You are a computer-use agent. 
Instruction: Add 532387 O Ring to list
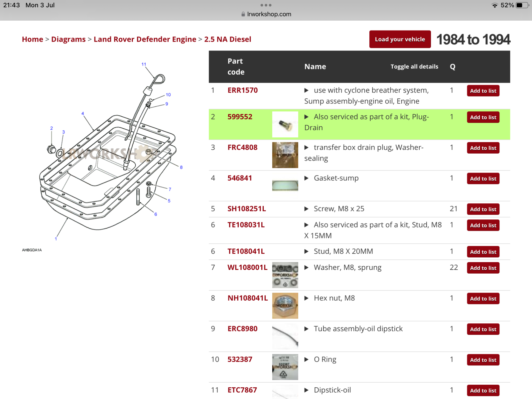pyautogui.click(x=483, y=360)
